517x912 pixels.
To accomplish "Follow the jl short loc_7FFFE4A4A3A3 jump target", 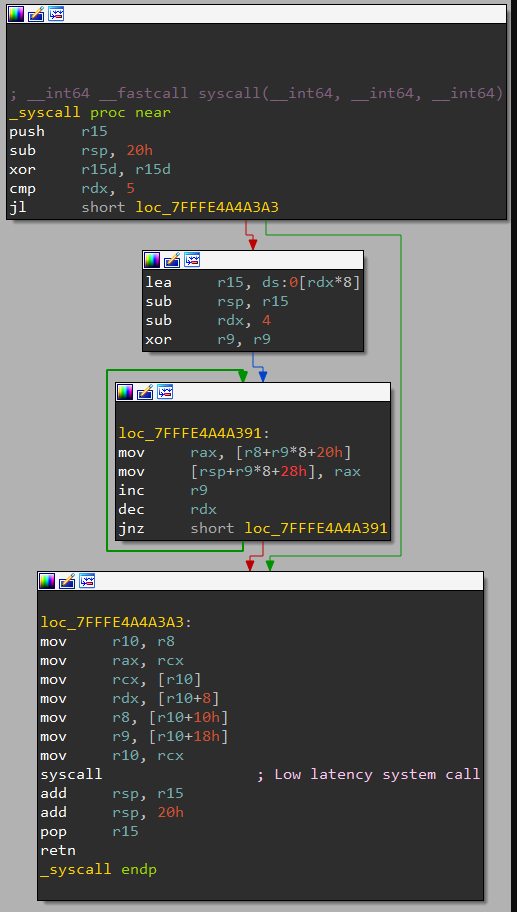I will click(x=207, y=207).
